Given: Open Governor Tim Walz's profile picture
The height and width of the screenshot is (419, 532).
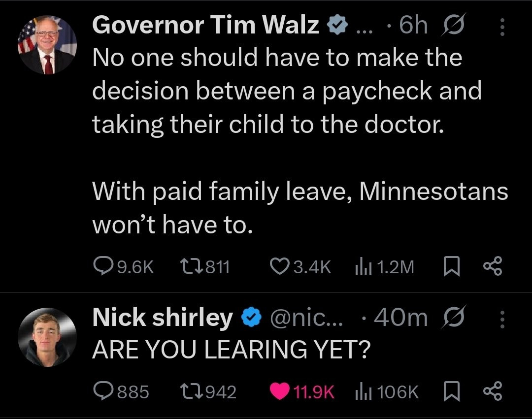Looking at the screenshot, I should (48, 45).
